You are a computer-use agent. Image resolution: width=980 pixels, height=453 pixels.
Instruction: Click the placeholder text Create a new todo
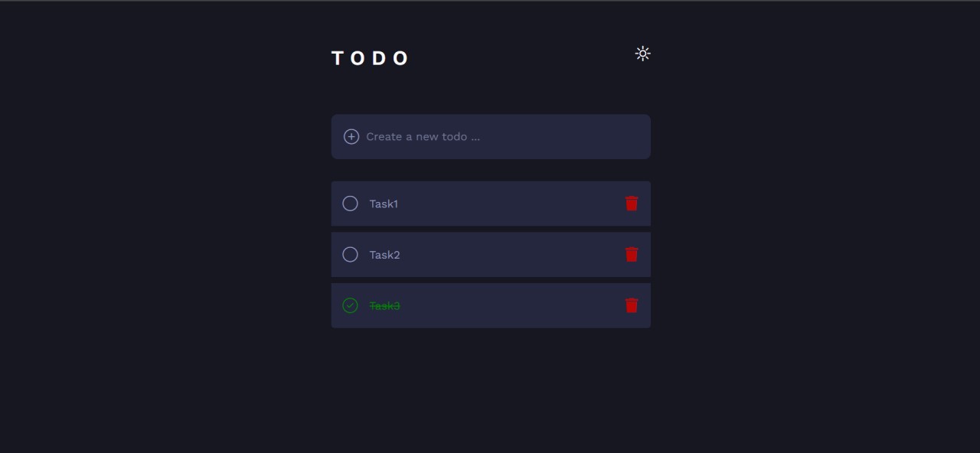(423, 137)
